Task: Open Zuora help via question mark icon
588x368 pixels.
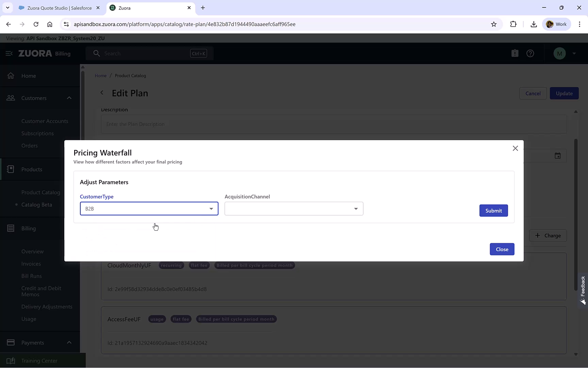Action: pyautogui.click(x=530, y=53)
